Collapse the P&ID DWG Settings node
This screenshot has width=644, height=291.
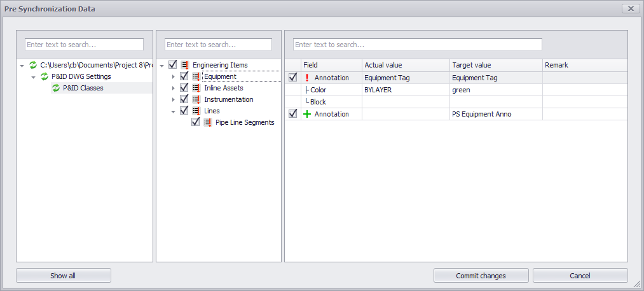(x=34, y=77)
